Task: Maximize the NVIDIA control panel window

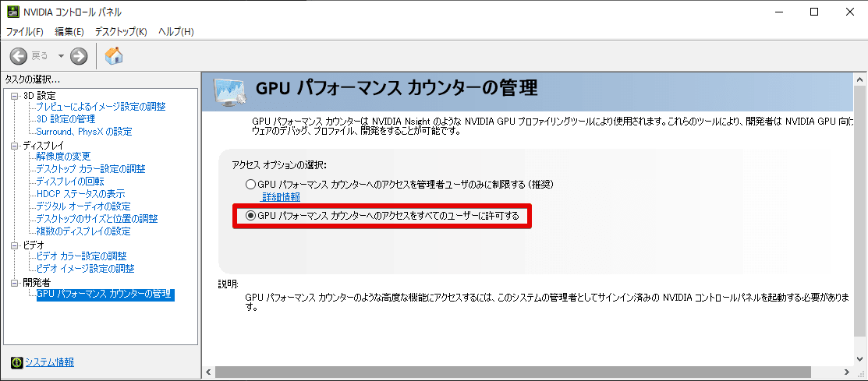Action: [813, 12]
